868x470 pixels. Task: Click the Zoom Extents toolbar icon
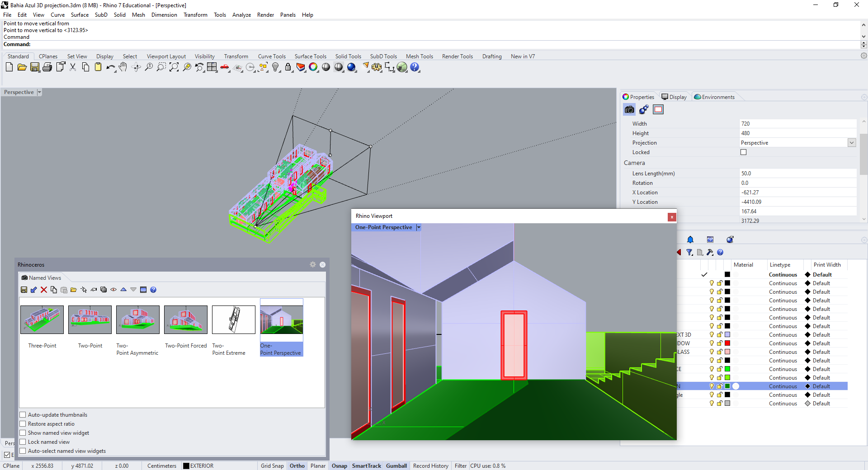tap(174, 67)
